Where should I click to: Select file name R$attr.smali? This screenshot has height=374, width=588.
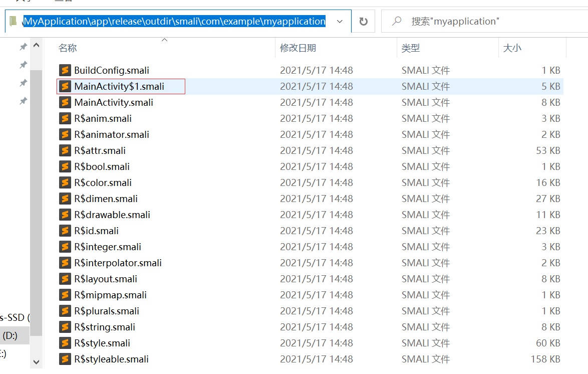tap(100, 150)
